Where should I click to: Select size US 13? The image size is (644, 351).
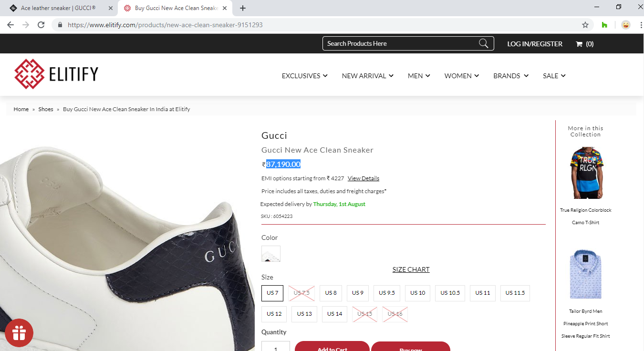pyautogui.click(x=304, y=314)
